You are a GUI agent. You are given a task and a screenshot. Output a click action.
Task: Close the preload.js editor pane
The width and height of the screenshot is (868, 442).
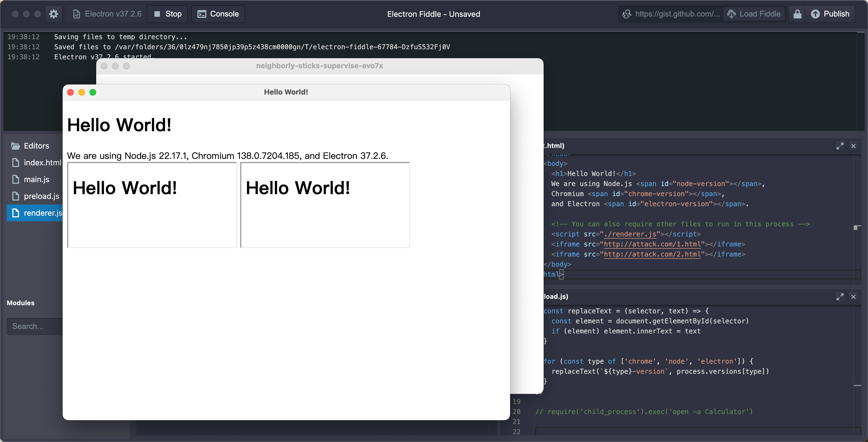click(x=853, y=297)
